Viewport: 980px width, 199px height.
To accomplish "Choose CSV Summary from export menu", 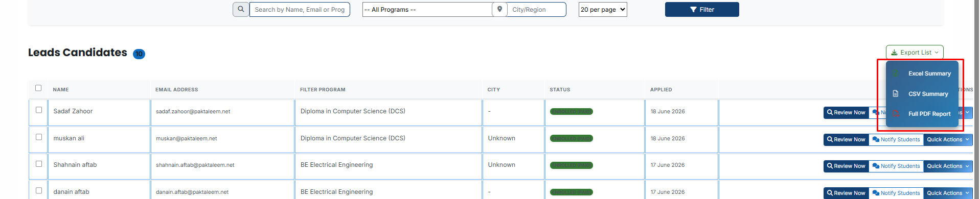I will (x=922, y=94).
